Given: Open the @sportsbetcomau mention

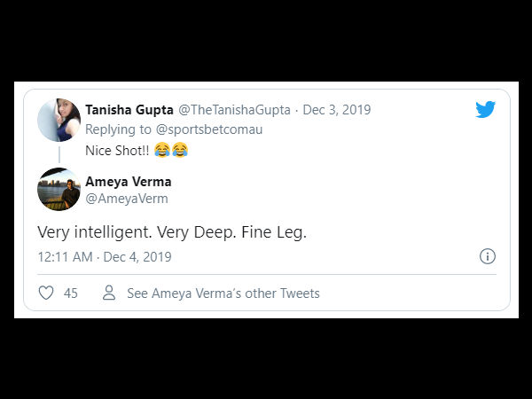Looking at the screenshot, I should pos(209,129).
